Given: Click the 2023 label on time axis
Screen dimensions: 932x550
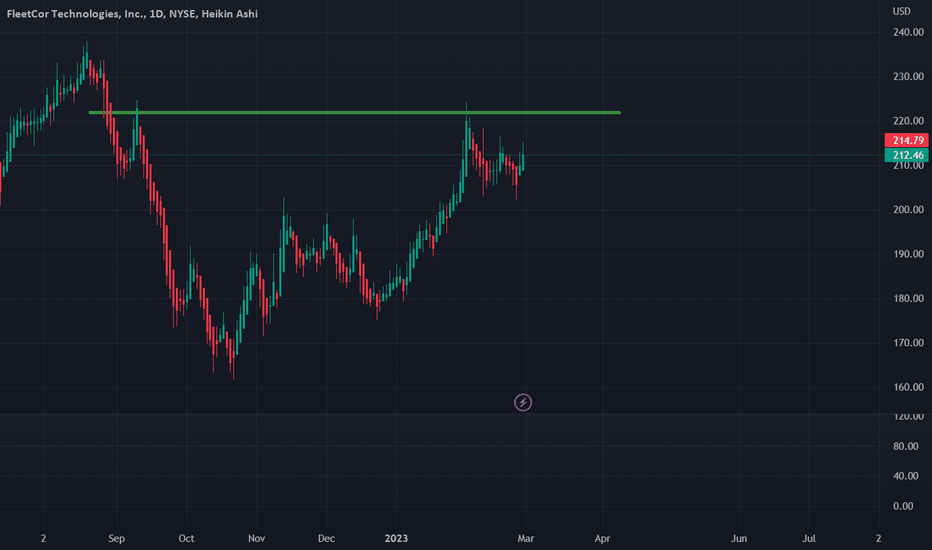Looking at the screenshot, I should [396, 538].
